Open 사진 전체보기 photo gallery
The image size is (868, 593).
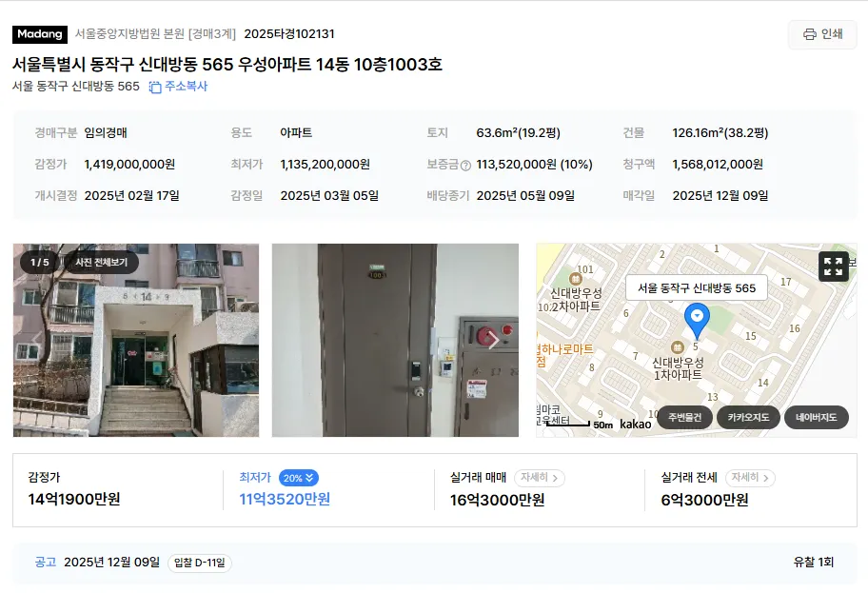102,263
